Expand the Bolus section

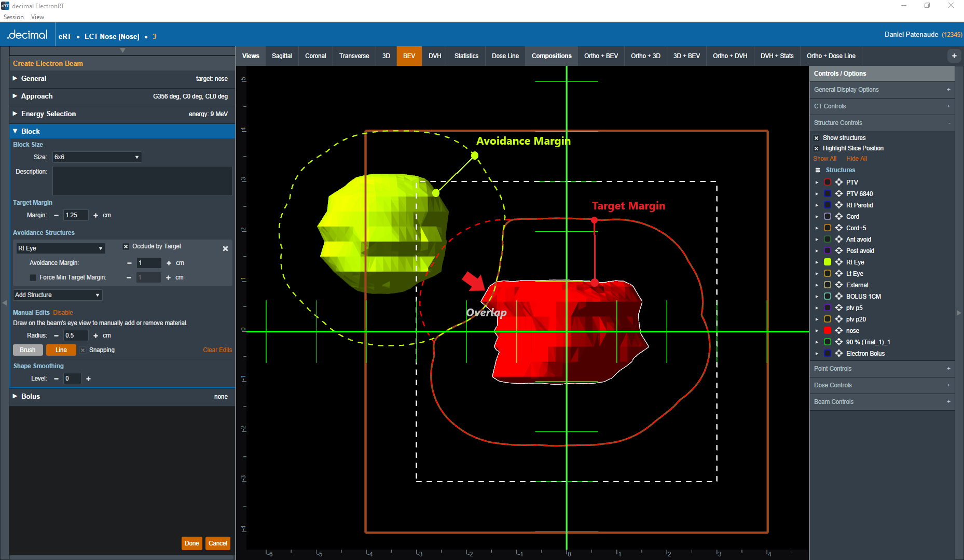(x=30, y=397)
